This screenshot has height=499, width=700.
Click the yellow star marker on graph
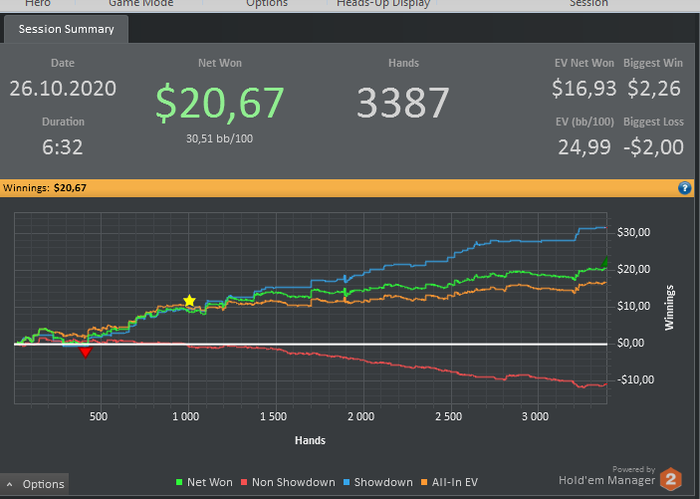coord(190,300)
